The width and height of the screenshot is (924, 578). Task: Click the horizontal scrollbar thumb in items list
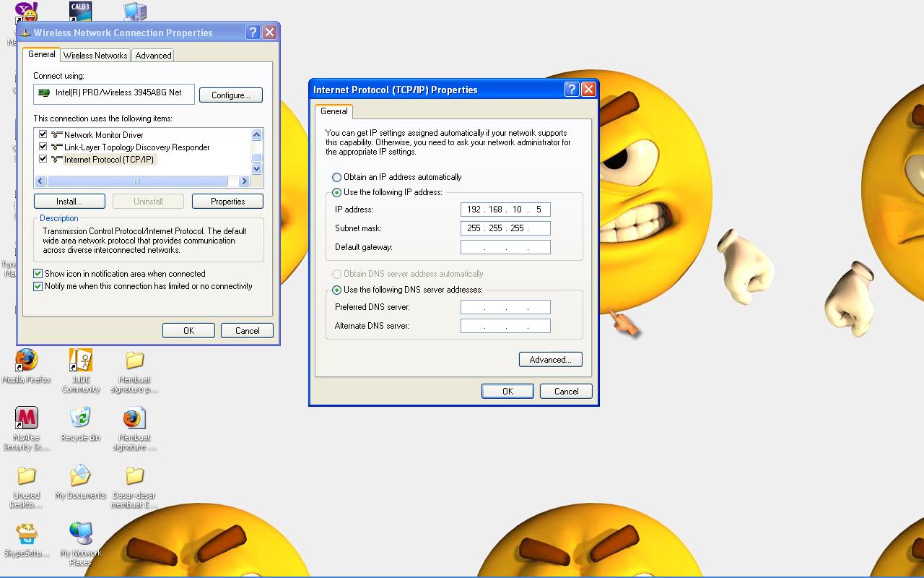pos(137,181)
